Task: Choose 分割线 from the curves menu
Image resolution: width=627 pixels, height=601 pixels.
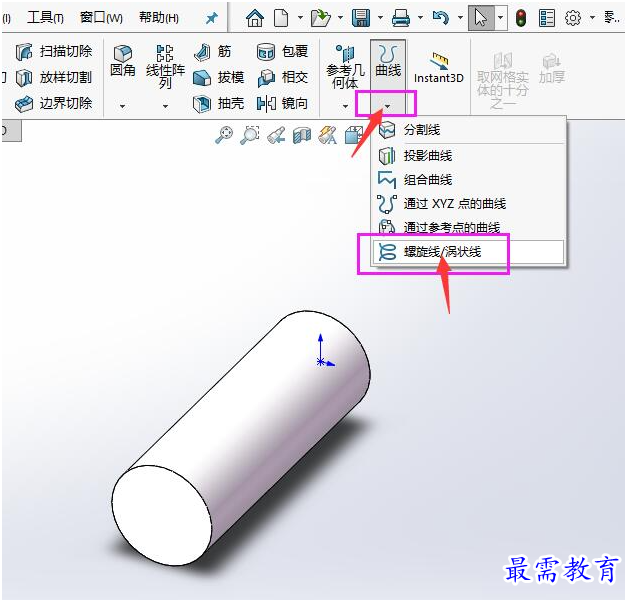Action: 468,130
